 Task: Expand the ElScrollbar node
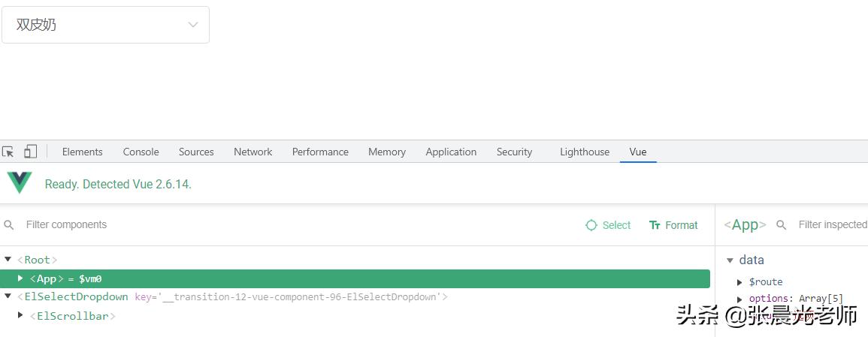tap(21, 316)
